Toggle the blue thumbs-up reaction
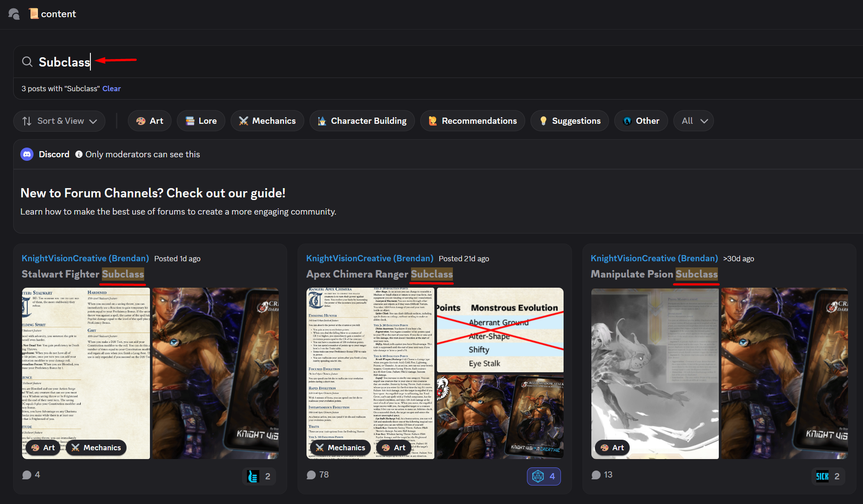Viewport: 863px width, 504px height. 259,476
